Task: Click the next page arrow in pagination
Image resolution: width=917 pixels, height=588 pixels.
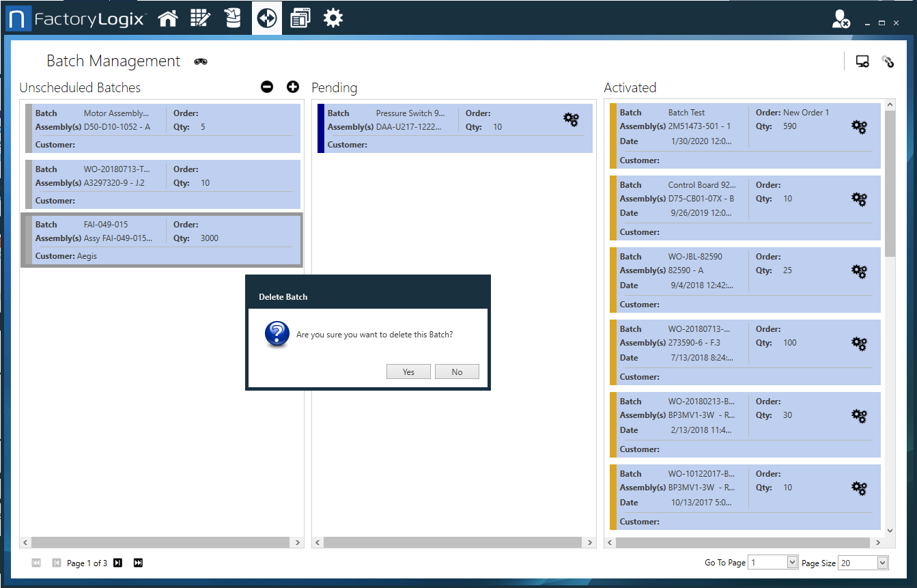Action: (x=117, y=563)
